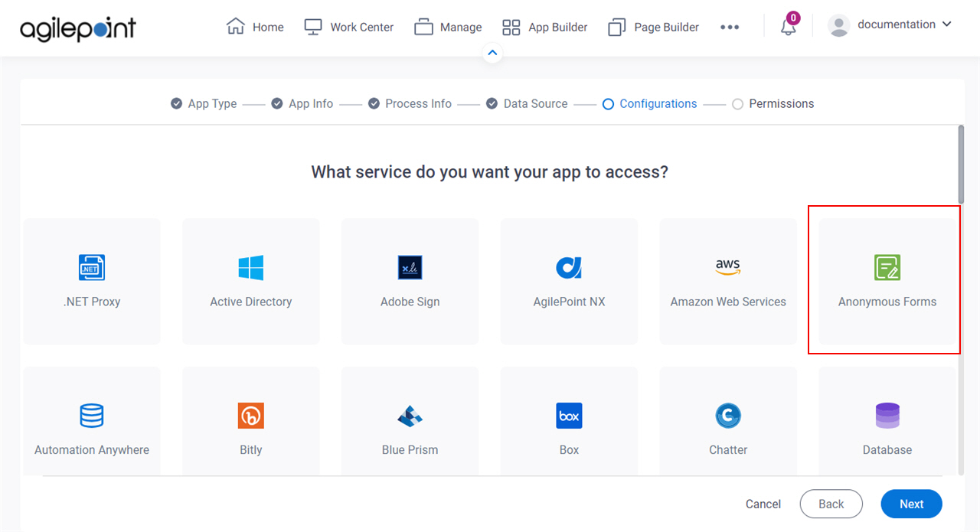Click the 'Database' label

(887, 449)
